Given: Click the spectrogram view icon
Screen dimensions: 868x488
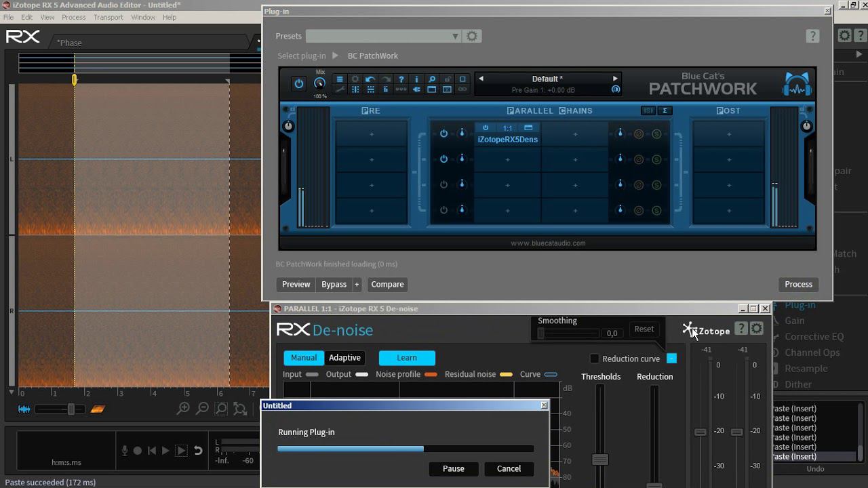Looking at the screenshot, I should pos(98,409).
